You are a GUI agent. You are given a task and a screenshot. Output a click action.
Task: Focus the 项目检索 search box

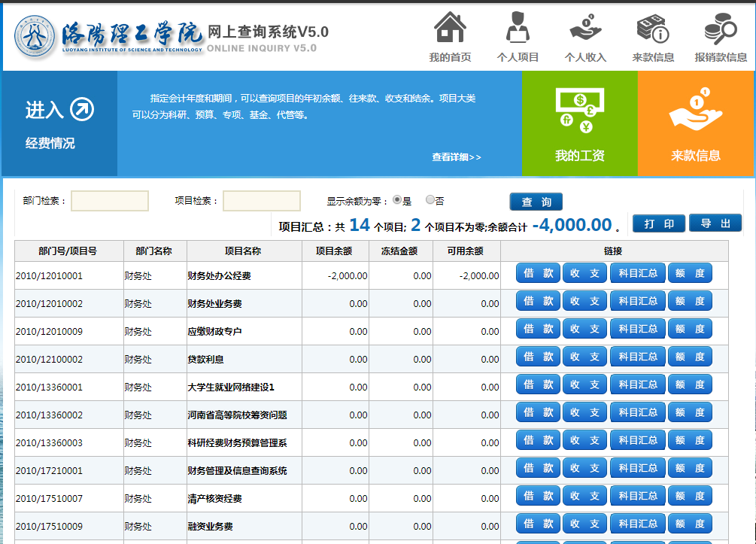pyautogui.click(x=262, y=201)
